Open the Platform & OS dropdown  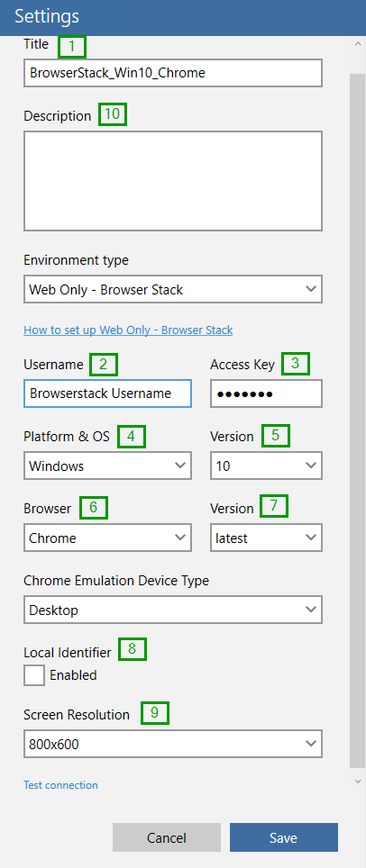[x=107, y=466]
